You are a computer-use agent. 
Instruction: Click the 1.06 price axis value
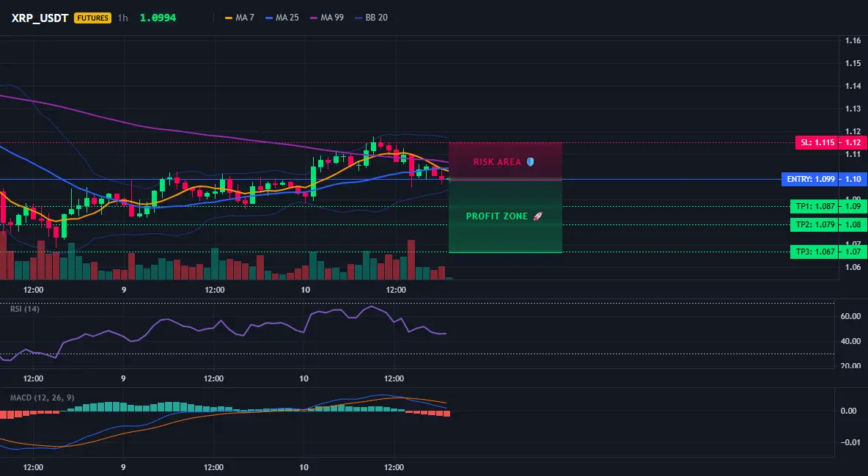[853, 267]
